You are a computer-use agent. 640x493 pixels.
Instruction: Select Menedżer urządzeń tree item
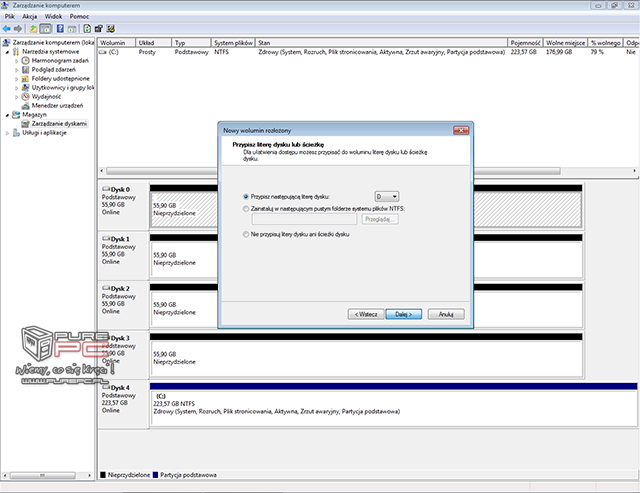[x=57, y=105]
